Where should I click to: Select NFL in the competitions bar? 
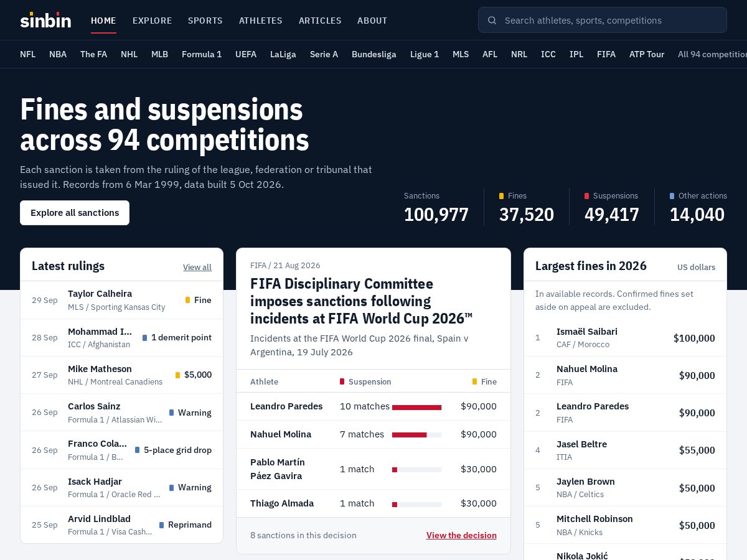pyautogui.click(x=27, y=54)
